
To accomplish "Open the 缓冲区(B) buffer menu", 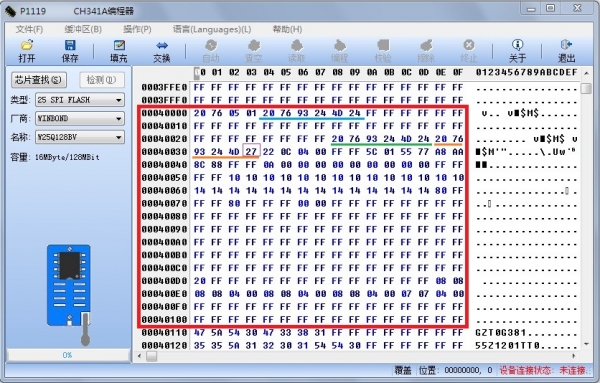I will (83, 29).
